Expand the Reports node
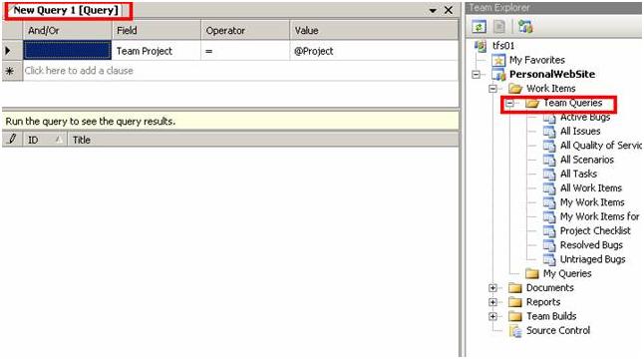Screen dimensions: 644x359 click(x=492, y=302)
